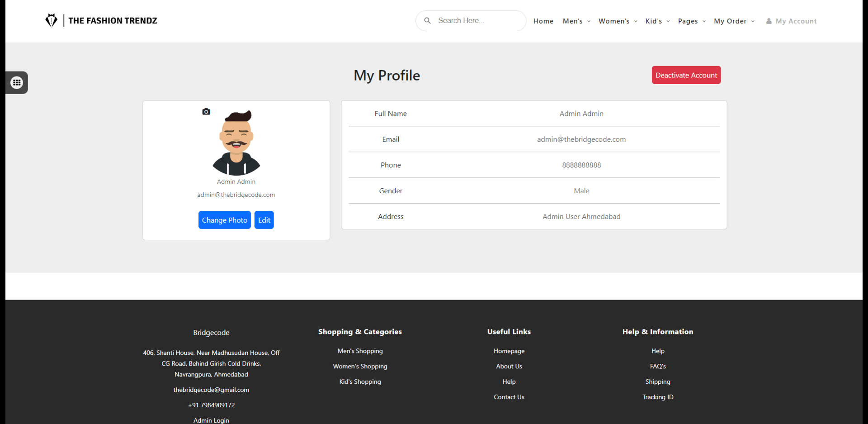The width and height of the screenshot is (868, 424).
Task: Click Admin Admin in Full Name row
Action: click(x=581, y=114)
